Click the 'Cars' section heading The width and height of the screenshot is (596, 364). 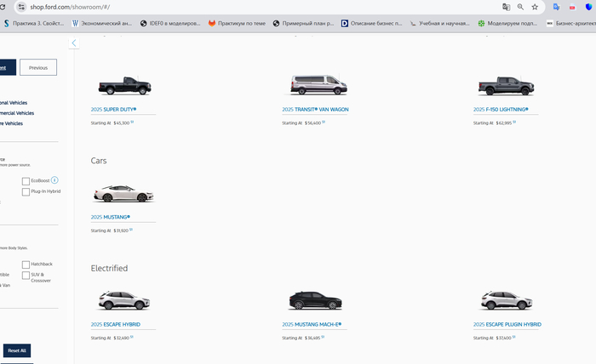[x=99, y=161]
